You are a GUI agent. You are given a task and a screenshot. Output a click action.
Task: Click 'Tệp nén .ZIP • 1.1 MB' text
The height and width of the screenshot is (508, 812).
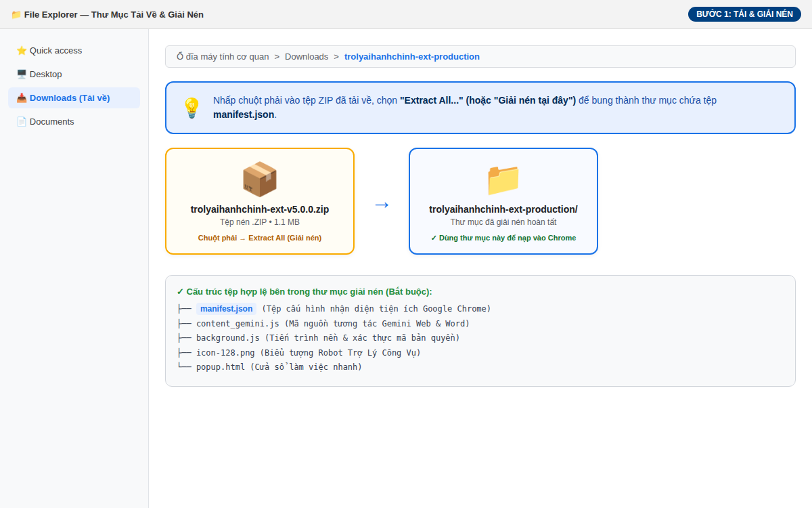click(x=260, y=222)
